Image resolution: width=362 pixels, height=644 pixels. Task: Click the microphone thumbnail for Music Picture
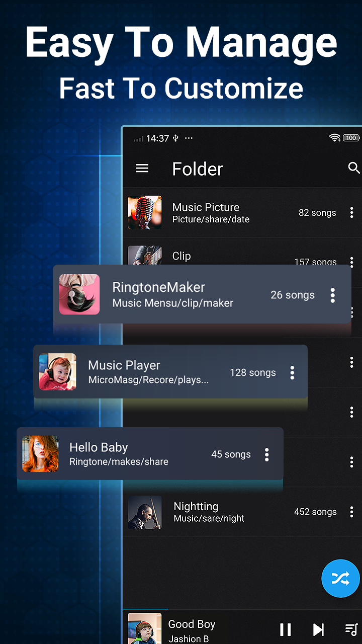point(145,213)
